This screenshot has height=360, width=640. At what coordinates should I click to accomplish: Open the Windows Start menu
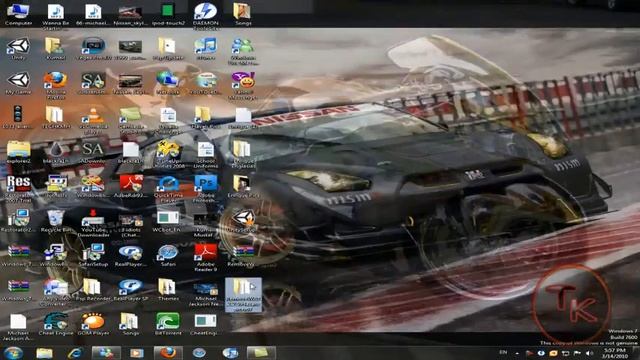[x=13, y=353]
